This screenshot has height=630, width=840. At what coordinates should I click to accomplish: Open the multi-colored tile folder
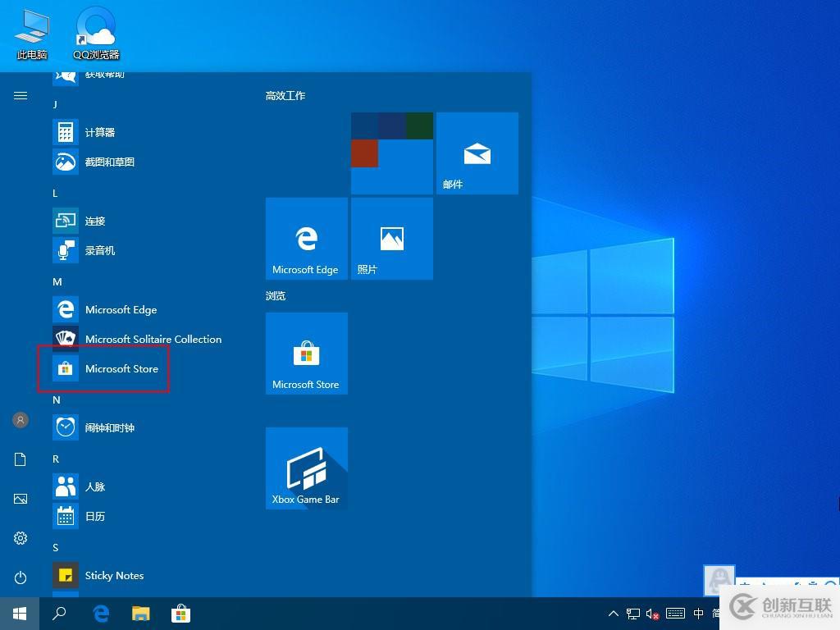(392, 153)
